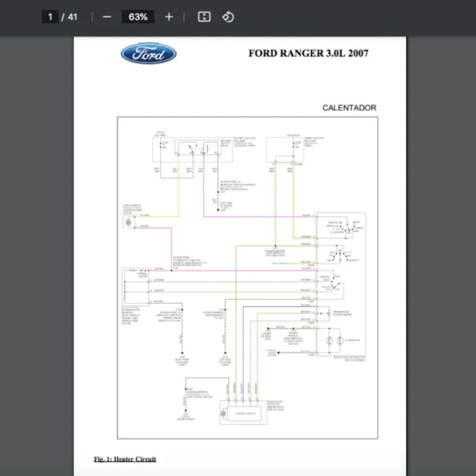The width and height of the screenshot is (476, 476).
Task: Click the 'FORD RANGER 3.0L 2007' title
Action: tap(308, 54)
